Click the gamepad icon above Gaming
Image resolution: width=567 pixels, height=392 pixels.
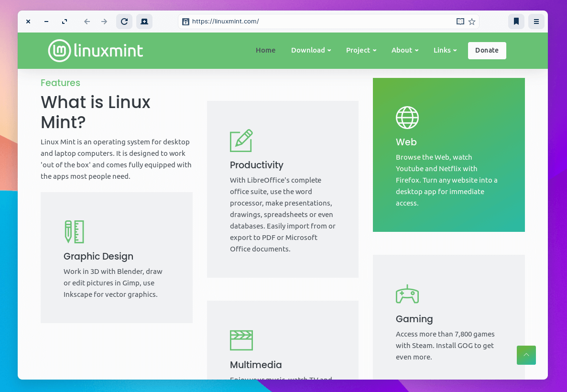tap(407, 294)
